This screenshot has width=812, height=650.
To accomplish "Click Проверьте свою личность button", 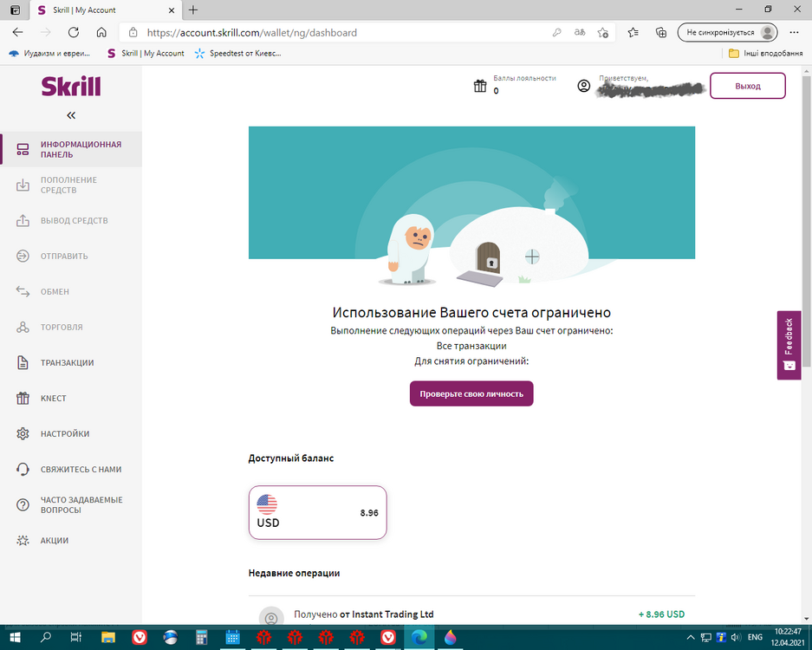I will 471,393.
